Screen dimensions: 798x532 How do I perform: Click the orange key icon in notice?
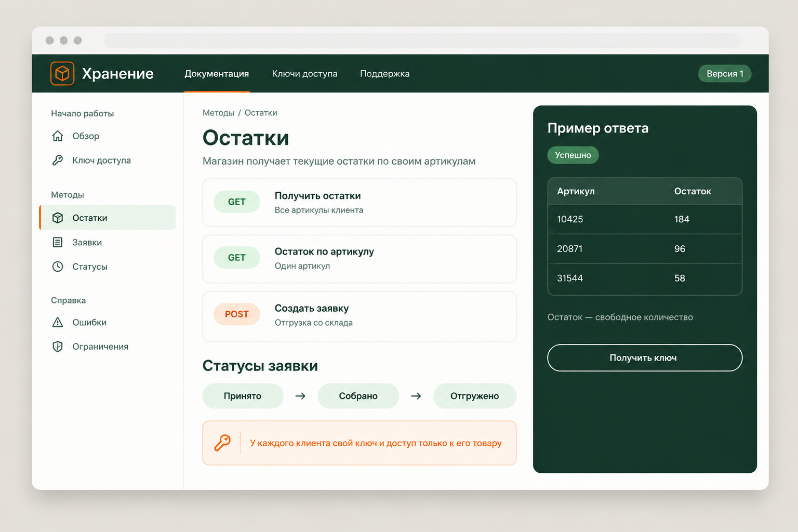click(x=222, y=443)
